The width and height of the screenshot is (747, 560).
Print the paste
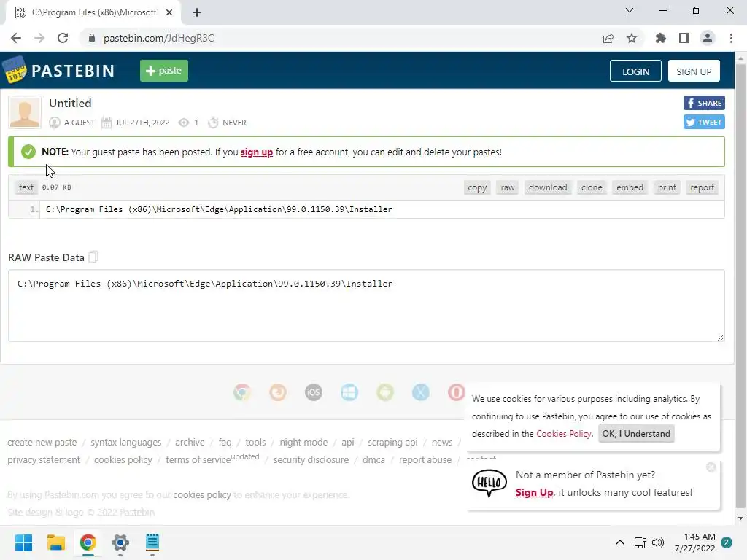pyautogui.click(x=667, y=187)
